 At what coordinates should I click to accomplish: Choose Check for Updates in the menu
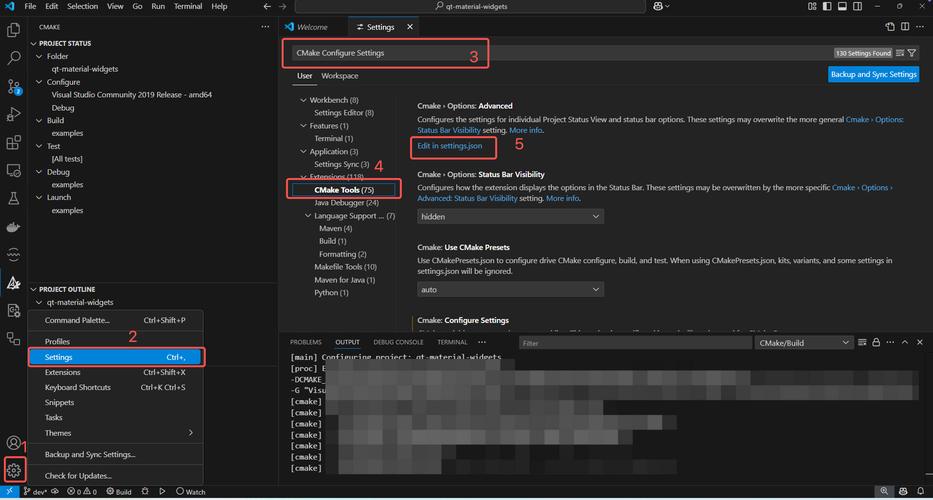(115, 476)
